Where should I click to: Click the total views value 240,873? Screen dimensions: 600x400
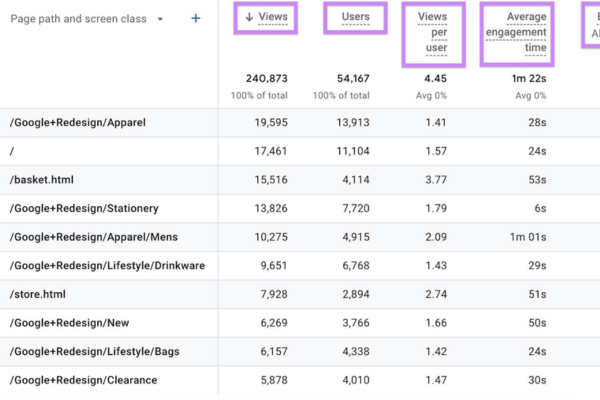(267, 78)
